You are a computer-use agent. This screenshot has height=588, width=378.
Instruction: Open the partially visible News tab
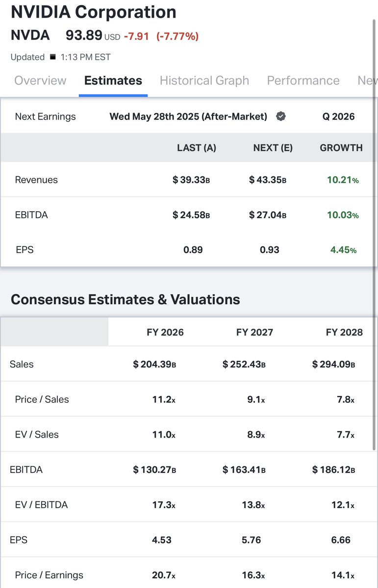(x=367, y=80)
